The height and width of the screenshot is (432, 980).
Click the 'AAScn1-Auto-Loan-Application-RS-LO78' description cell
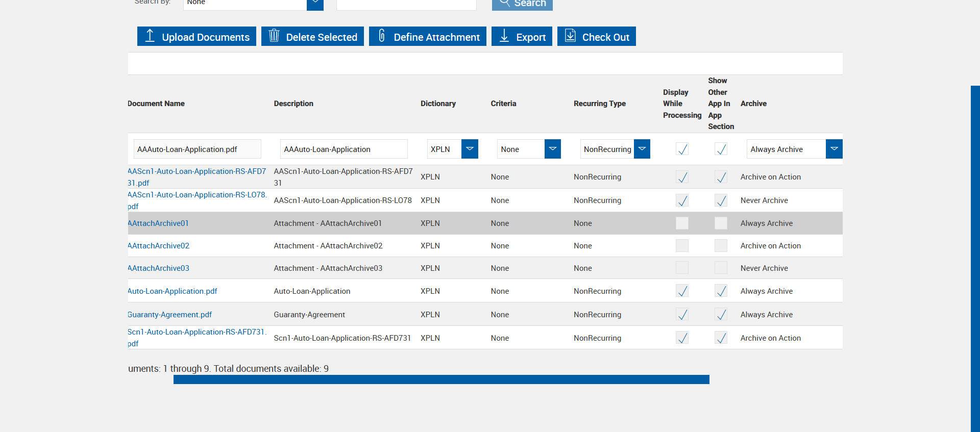[343, 200]
